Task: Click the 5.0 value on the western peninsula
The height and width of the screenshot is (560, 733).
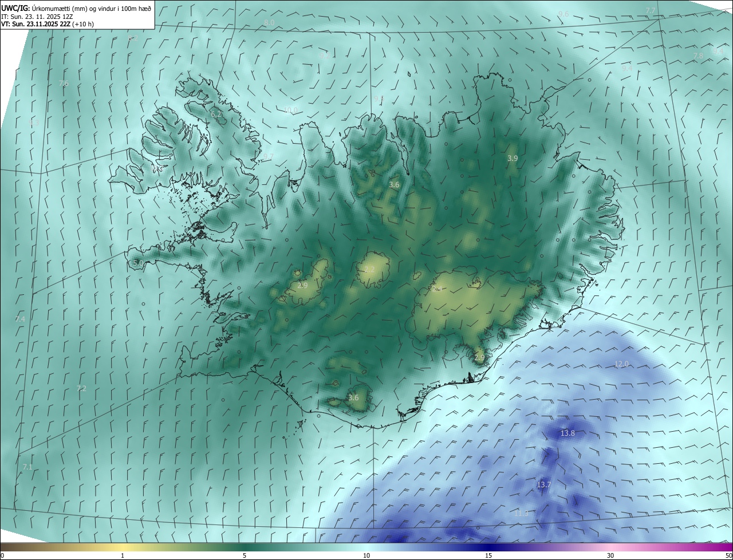Action: click(138, 263)
